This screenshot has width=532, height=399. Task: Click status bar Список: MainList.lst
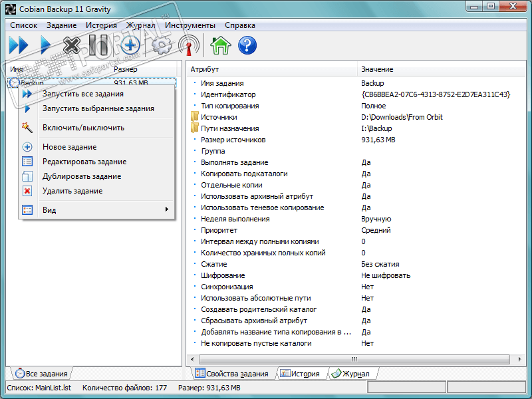coord(39,388)
